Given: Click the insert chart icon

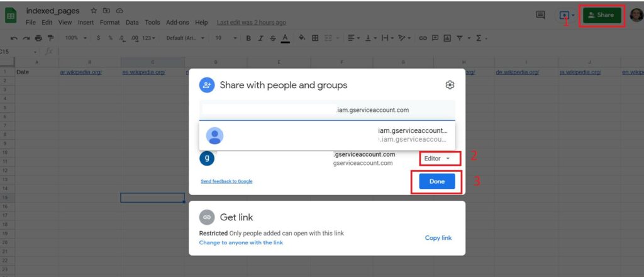Looking at the screenshot, I should click(447, 38).
